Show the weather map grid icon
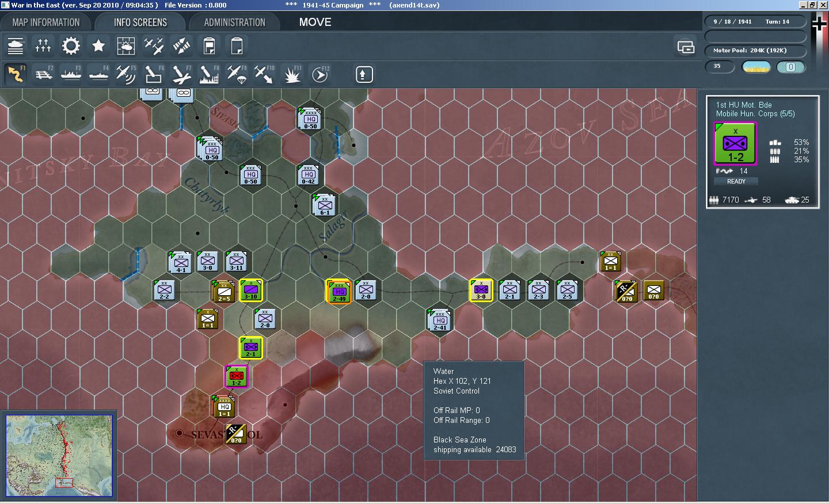This screenshot has height=504, width=829. pos(126,46)
